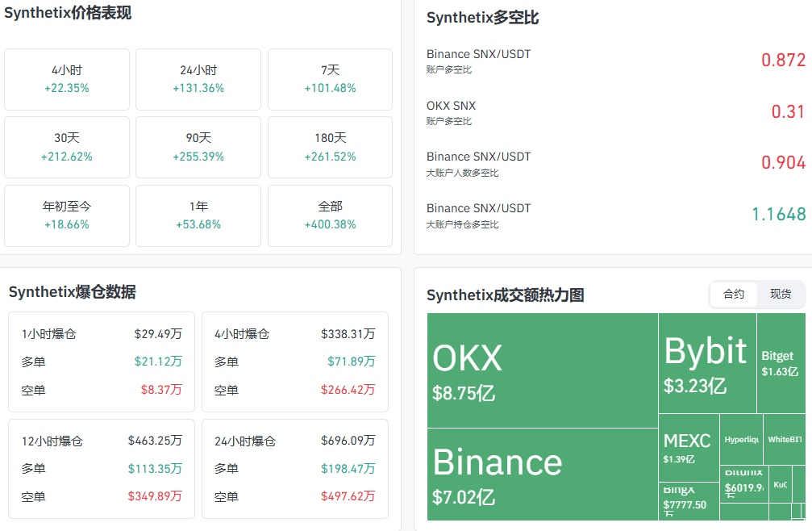Screen dimensions: 812x531
Task: Open the 30天 performance card
Action: click(67, 147)
